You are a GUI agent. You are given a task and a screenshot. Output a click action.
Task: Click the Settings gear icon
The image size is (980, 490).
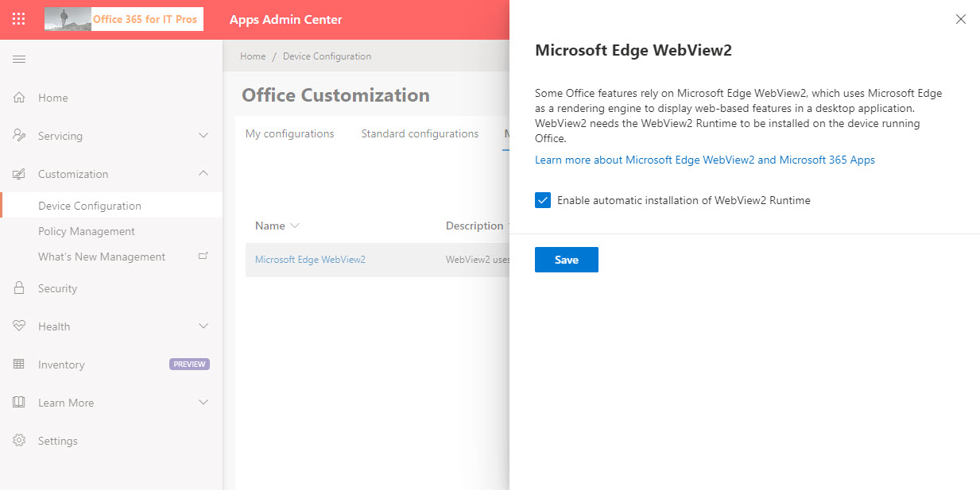coord(19,441)
